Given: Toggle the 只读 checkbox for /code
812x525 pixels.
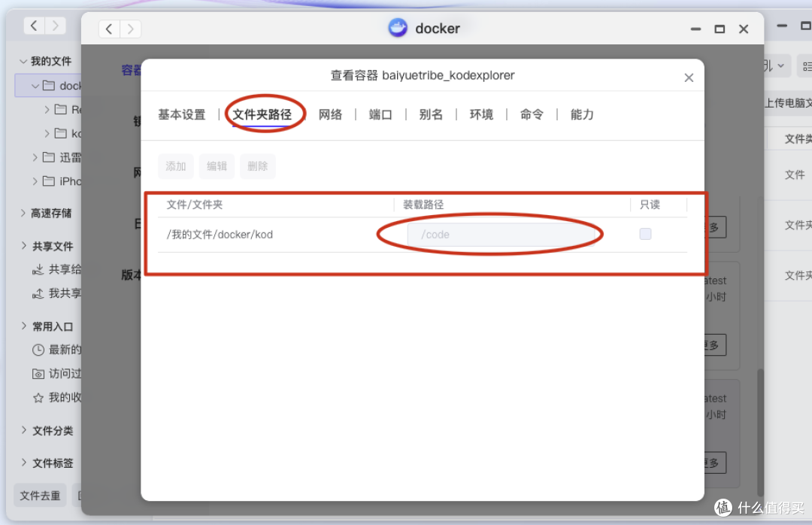Looking at the screenshot, I should [x=645, y=234].
